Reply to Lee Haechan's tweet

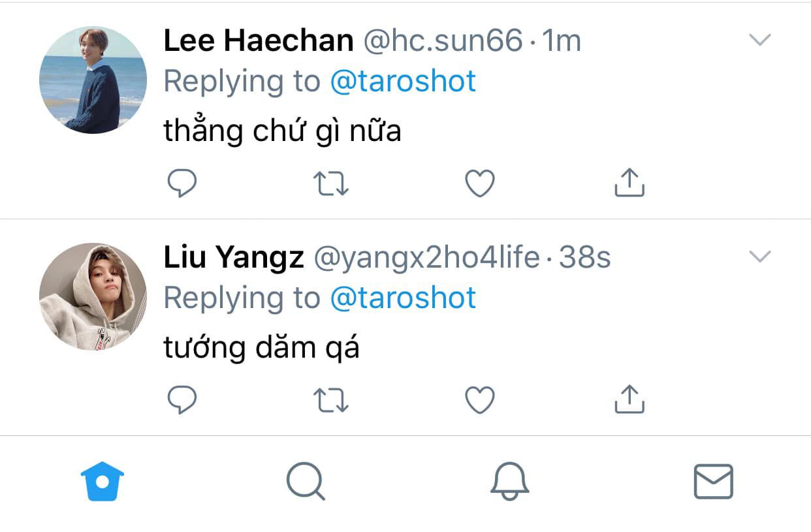coord(182,183)
